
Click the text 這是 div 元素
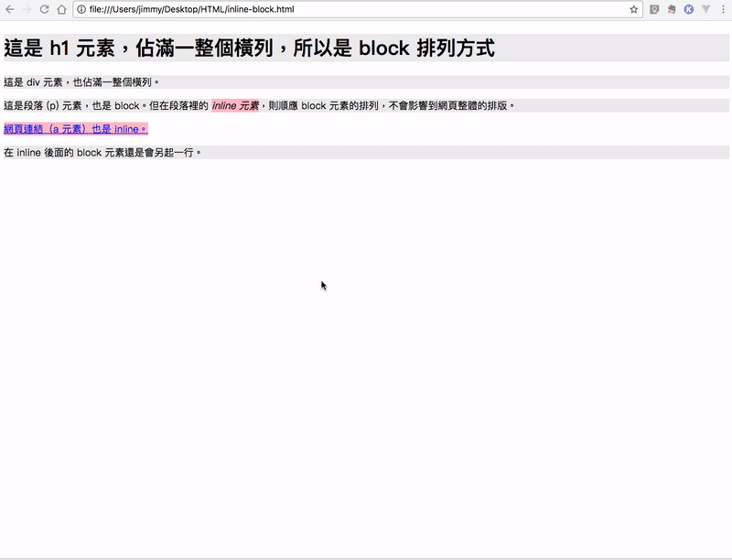coord(33,82)
